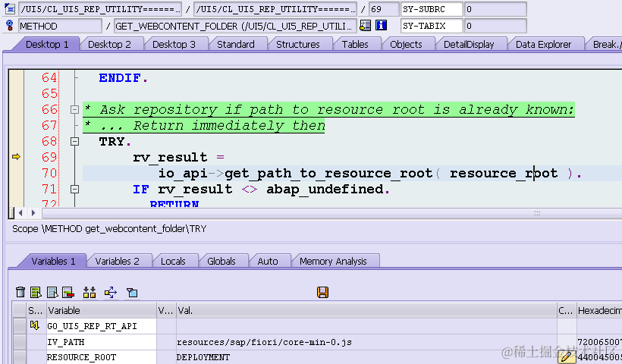Screen dimensions: 622x364
Task: Click the Variable column header
Action: coord(102,310)
